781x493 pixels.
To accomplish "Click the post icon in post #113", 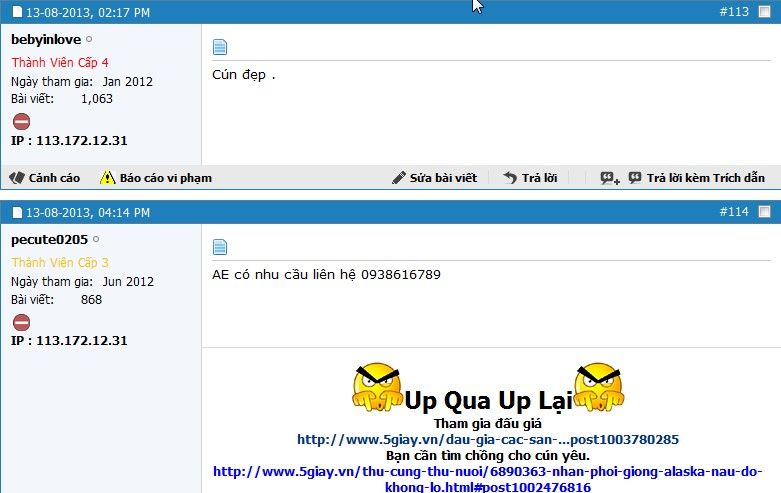I will (x=220, y=47).
